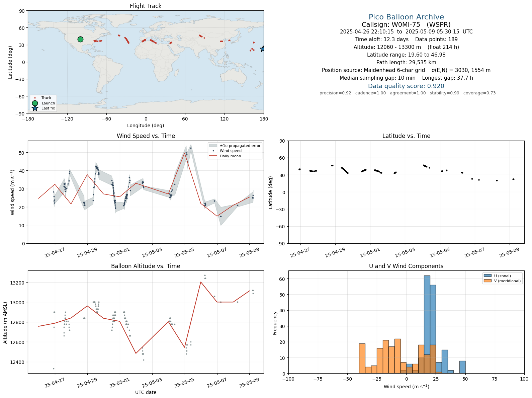Select the red Daily mean line sample in legend
The width and height of the screenshot is (532, 398).
[213, 156]
